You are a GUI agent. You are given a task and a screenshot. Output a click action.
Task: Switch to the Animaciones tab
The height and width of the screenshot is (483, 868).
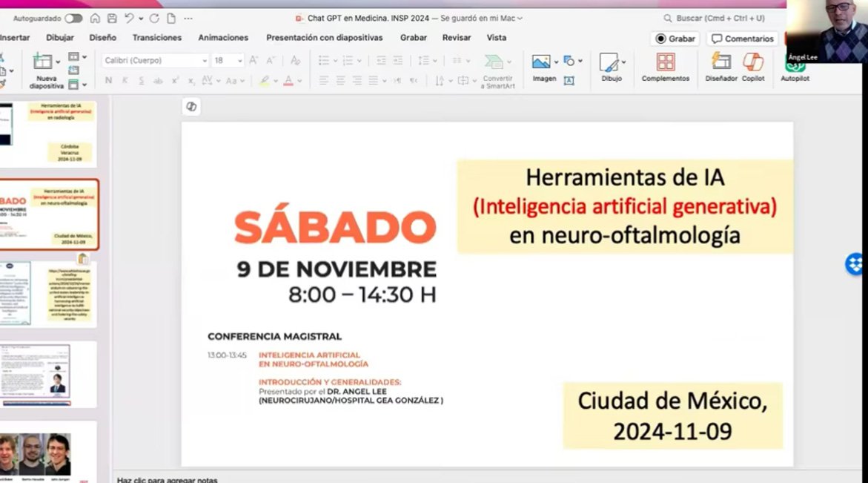223,37
